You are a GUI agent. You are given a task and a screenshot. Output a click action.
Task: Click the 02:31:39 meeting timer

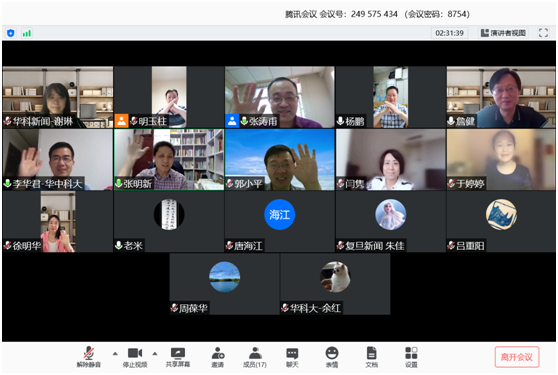pyautogui.click(x=449, y=33)
